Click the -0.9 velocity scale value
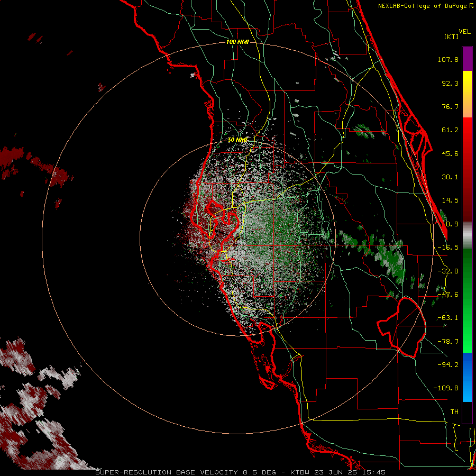The width and height of the screenshot is (476, 476). click(450, 224)
